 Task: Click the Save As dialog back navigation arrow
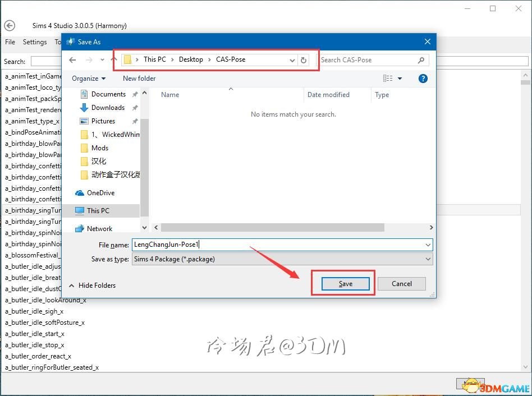tap(72, 60)
